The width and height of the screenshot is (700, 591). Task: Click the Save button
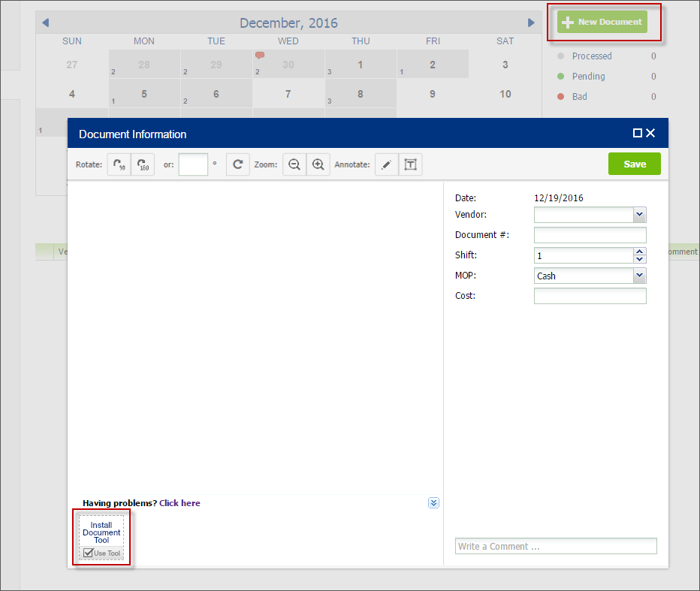(634, 164)
